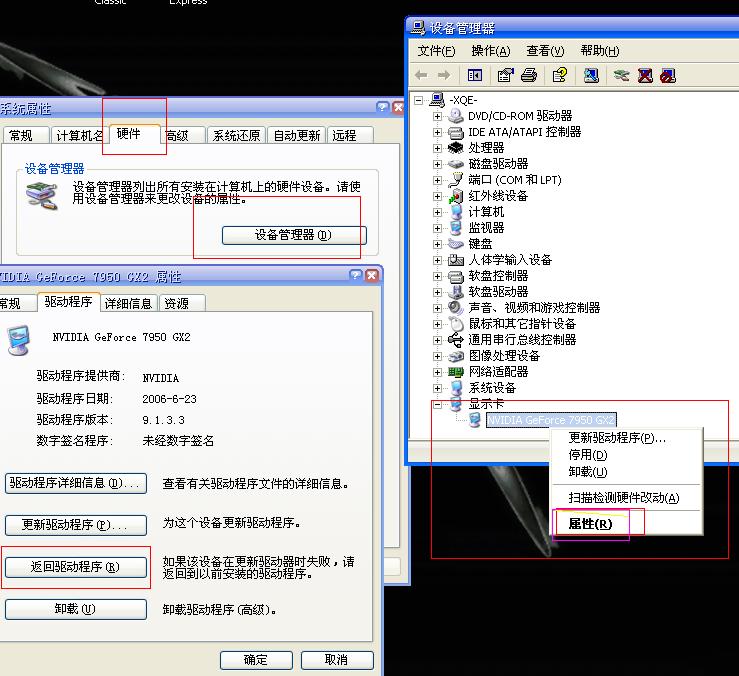739x676 pixels.
Task: Click the disable device toolbar icon
Action: (668, 75)
